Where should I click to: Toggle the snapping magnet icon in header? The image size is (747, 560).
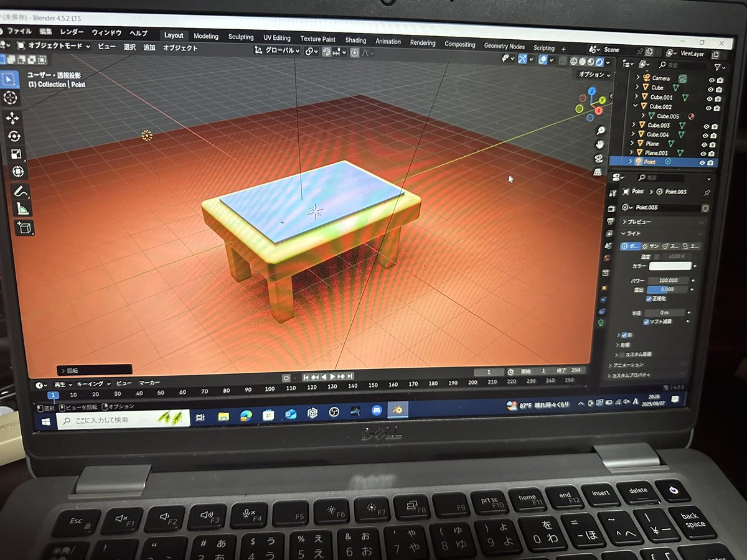pyautogui.click(x=326, y=52)
